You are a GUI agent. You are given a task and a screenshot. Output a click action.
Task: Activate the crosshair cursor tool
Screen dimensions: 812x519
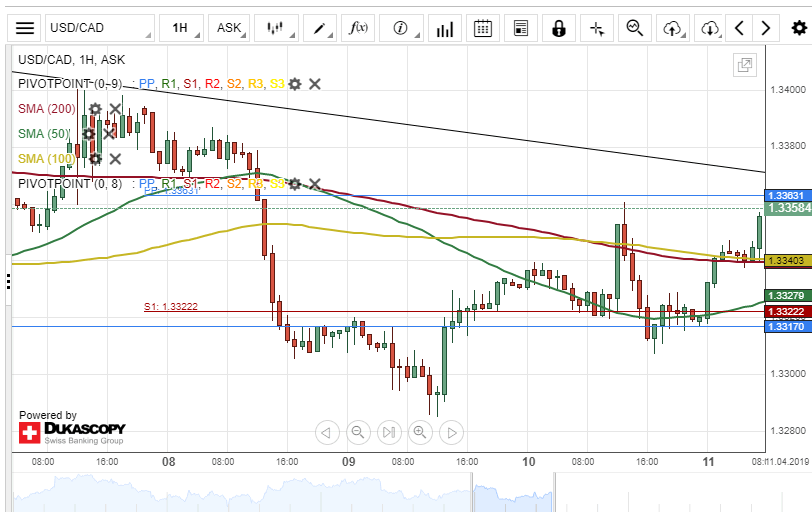pos(597,28)
